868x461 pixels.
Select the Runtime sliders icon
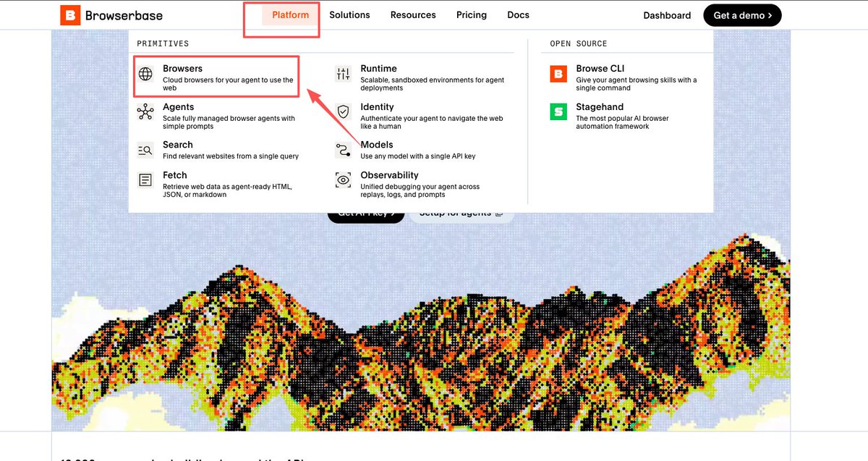point(343,74)
